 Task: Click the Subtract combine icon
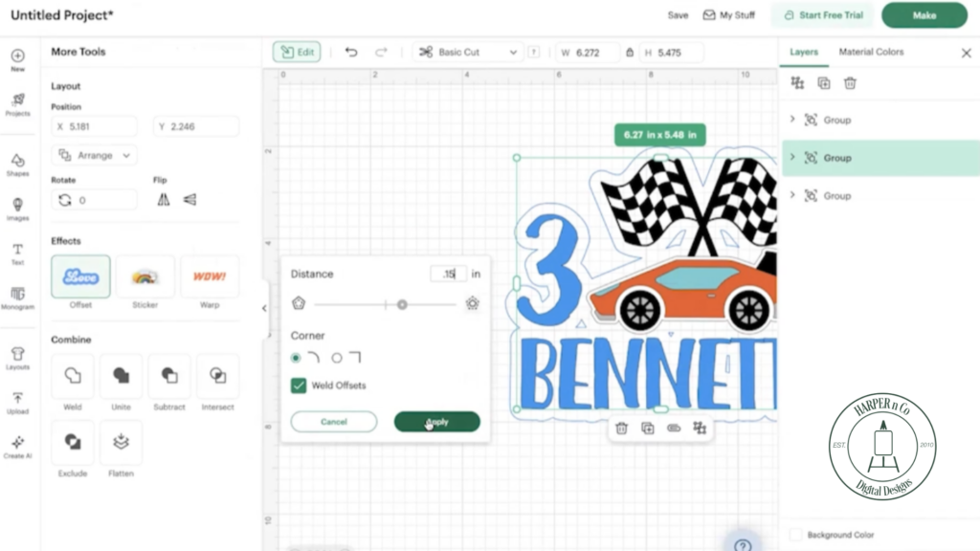tap(169, 377)
